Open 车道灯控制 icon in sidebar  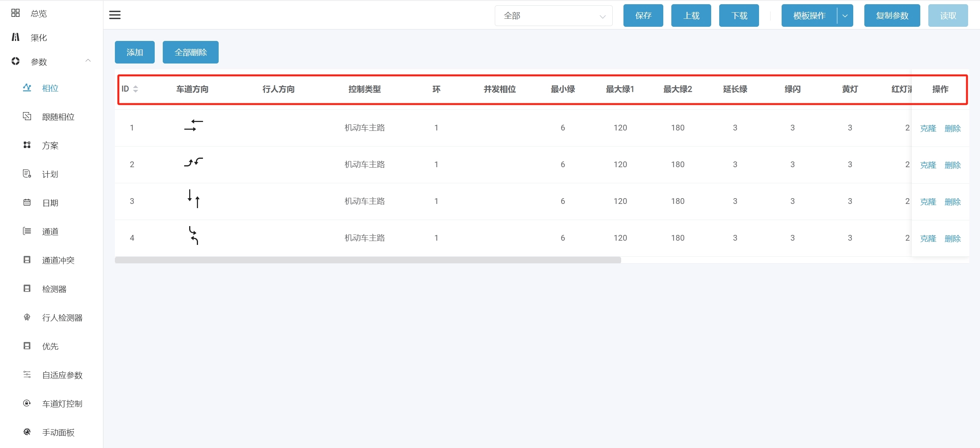point(27,403)
